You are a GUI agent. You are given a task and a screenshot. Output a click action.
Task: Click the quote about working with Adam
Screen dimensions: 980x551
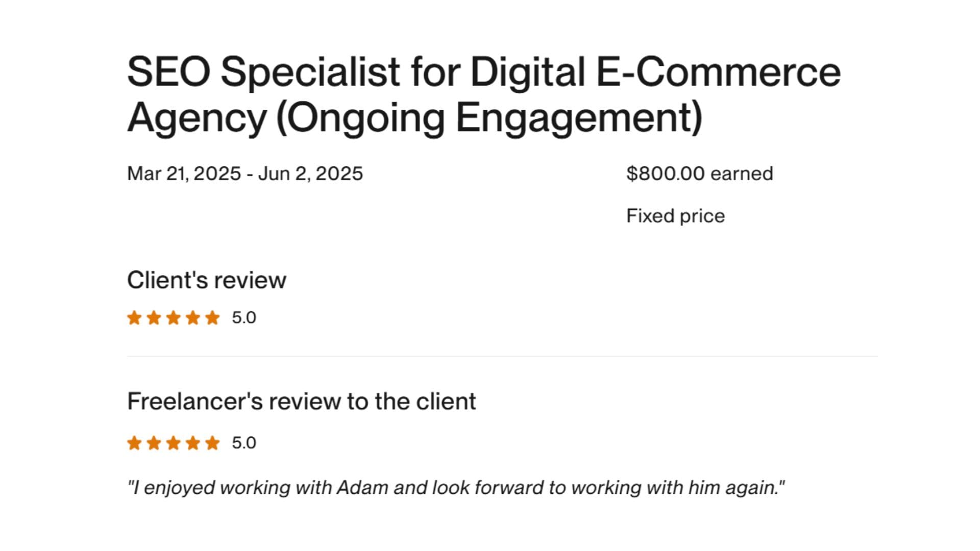point(456,488)
